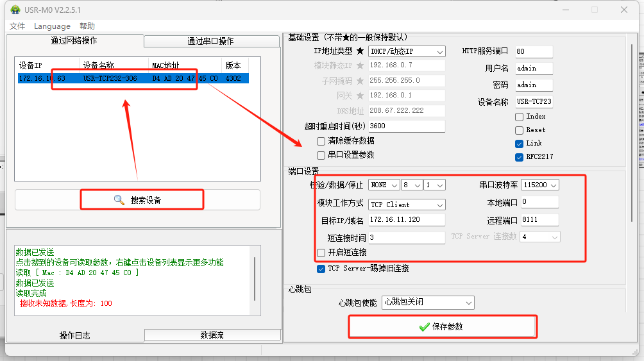Click the settings panel vertical scrollbar
This screenshot has height=361, width=644.
(632, 133)
